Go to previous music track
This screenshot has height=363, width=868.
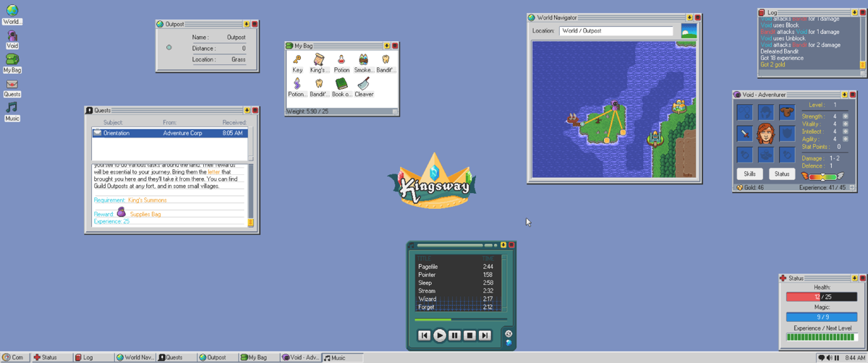point(424,336)
